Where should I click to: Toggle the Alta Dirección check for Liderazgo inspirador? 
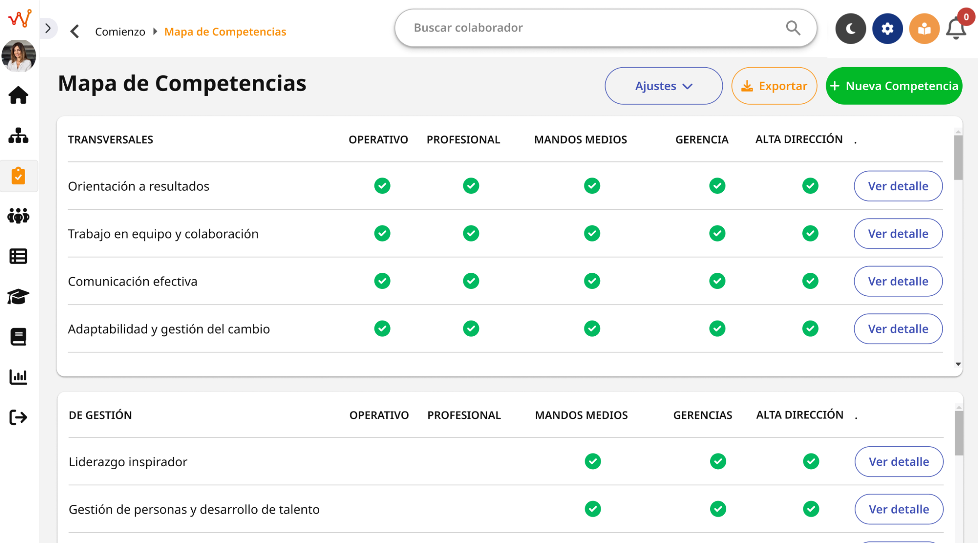click(x=810, y=461)
